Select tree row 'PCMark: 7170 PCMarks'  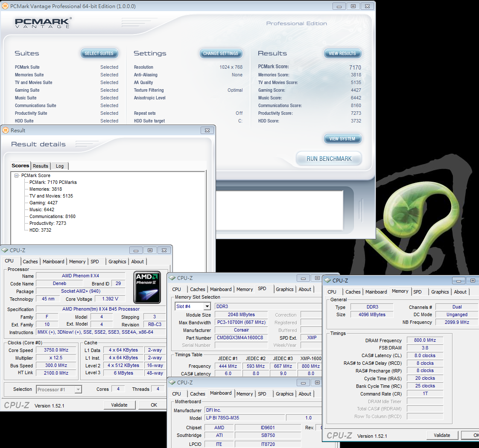pos(53,182)
